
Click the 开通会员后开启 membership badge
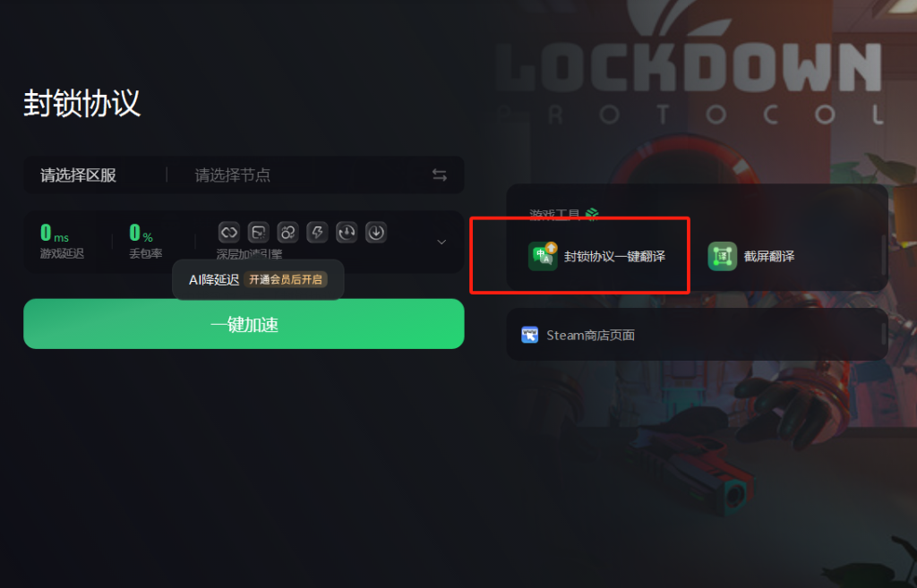286,279
